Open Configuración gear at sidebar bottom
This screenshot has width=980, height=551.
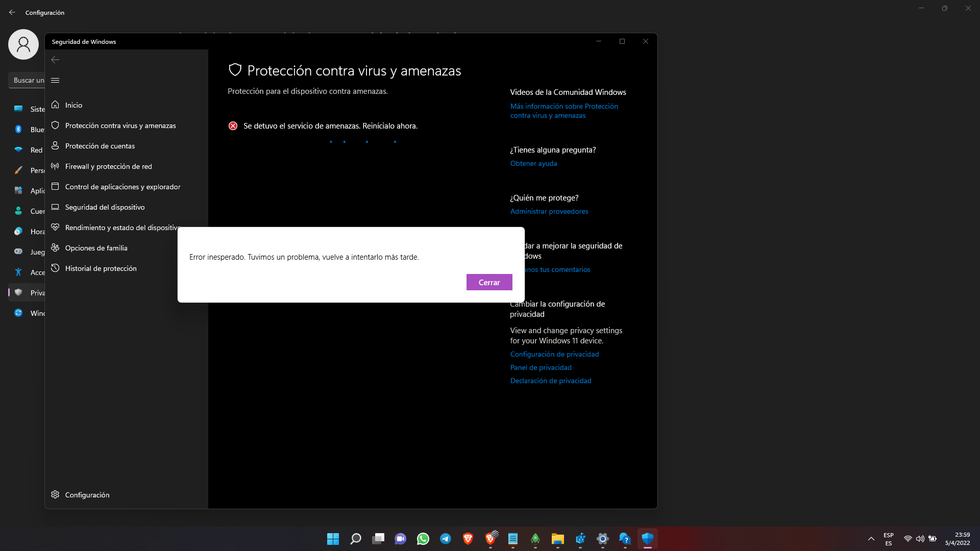pyautogui.click(x=55, y=494)
